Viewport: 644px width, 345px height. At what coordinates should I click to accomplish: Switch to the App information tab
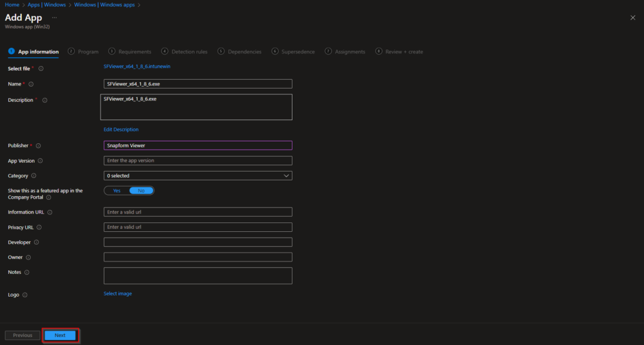click(33, 52)
